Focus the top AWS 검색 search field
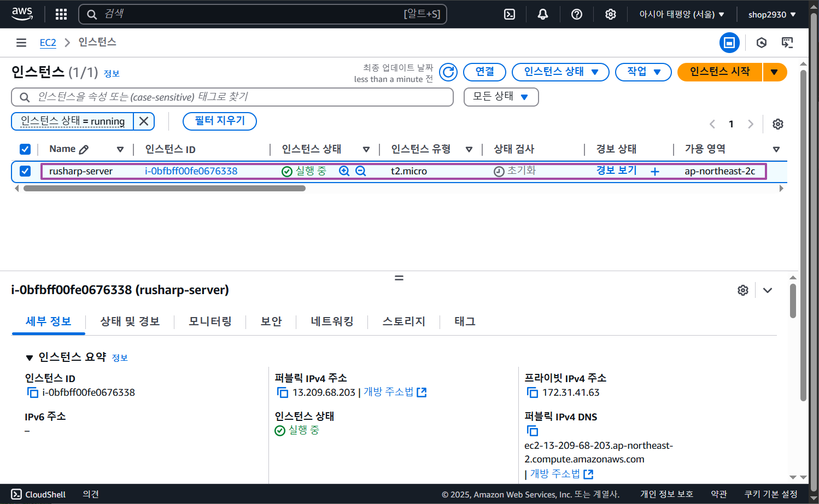This screenshot has height=504, width=819. click(x=262, y=14)
